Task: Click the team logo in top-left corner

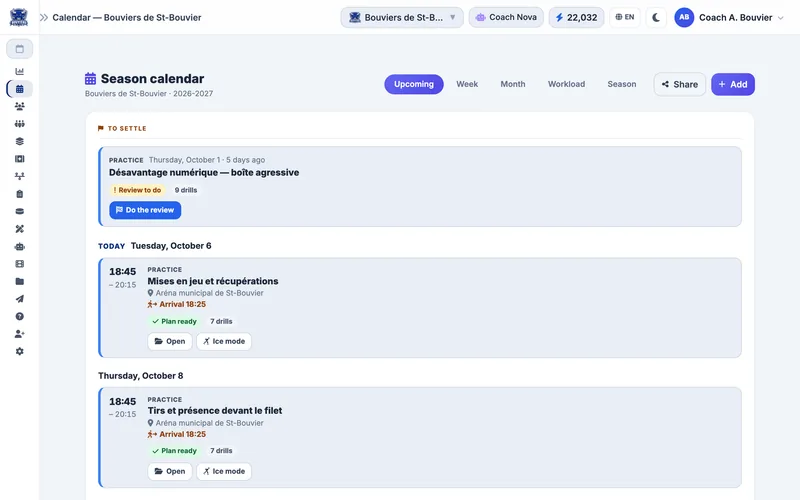Action: [19, 17]
